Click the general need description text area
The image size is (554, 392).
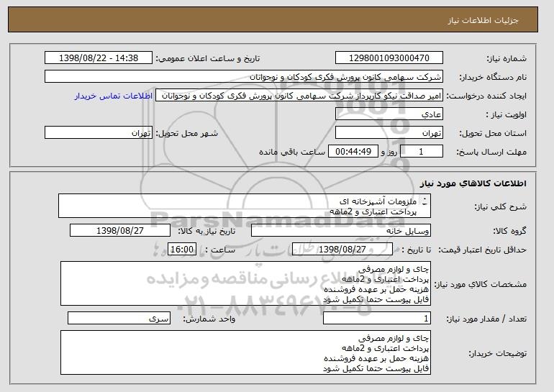[x=245, y=206]
